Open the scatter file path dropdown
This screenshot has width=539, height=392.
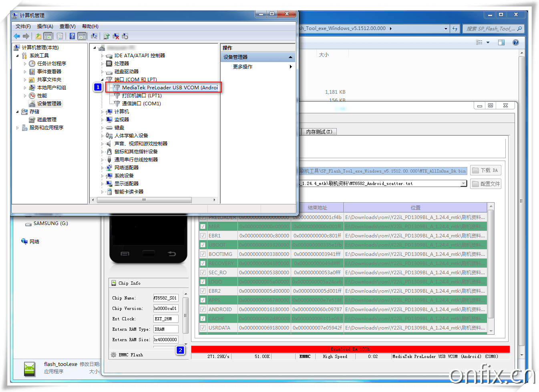click(463, 183)
